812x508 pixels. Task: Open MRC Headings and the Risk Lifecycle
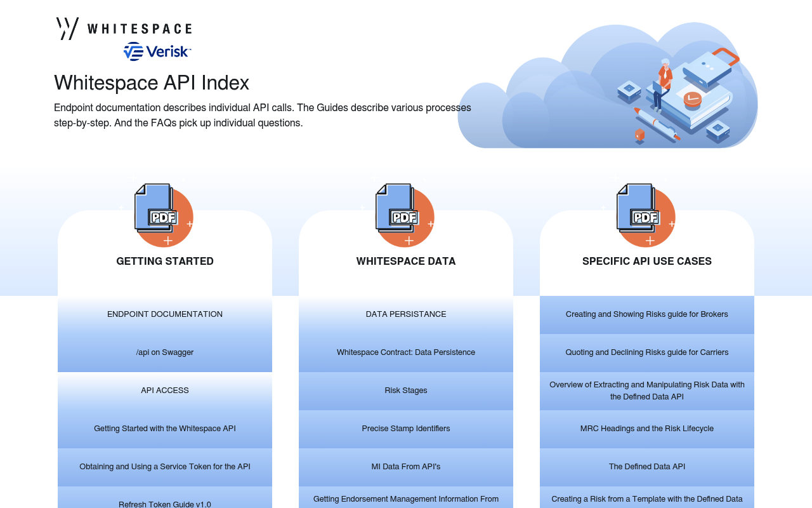[647, 429]
